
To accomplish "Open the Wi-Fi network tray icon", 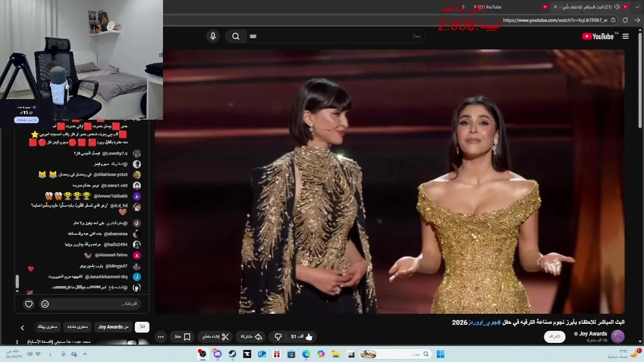I will point(38,354).
